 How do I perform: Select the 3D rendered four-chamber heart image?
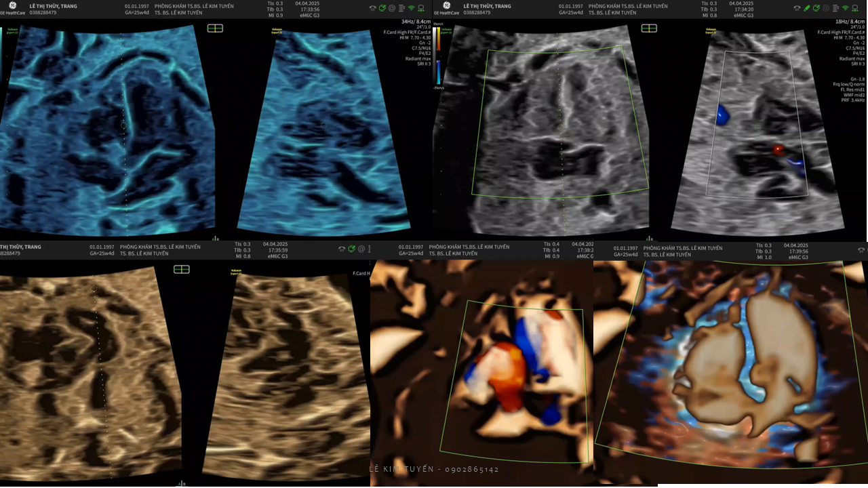(729, 369)
